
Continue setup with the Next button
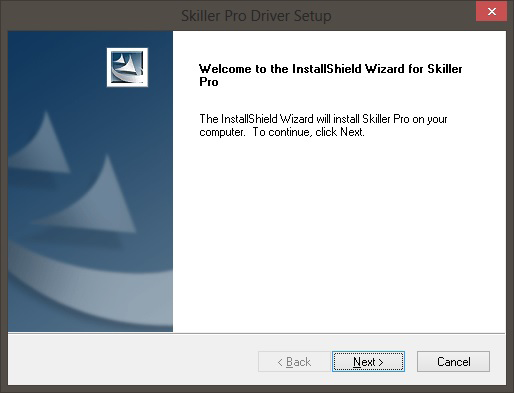(368, 361)
